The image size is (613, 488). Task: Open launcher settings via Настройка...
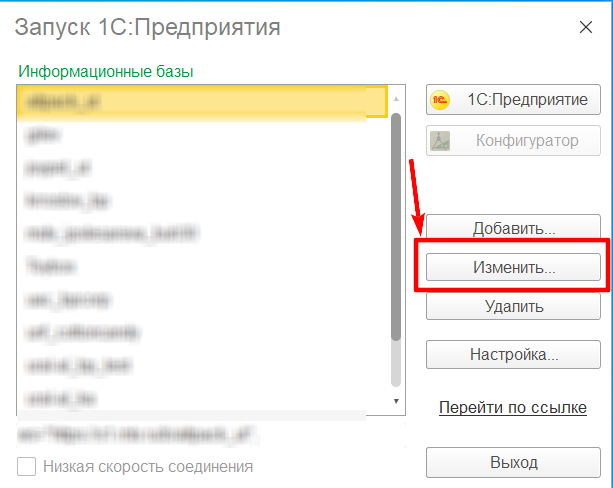coord(513,354)
